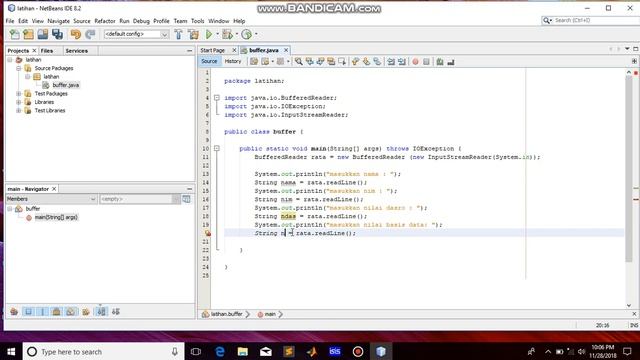The width and height of the screenshot is (640, 360).
Task: Click the Find Selection magnifier in editor toolbar
Action: [x=299, y=62]
